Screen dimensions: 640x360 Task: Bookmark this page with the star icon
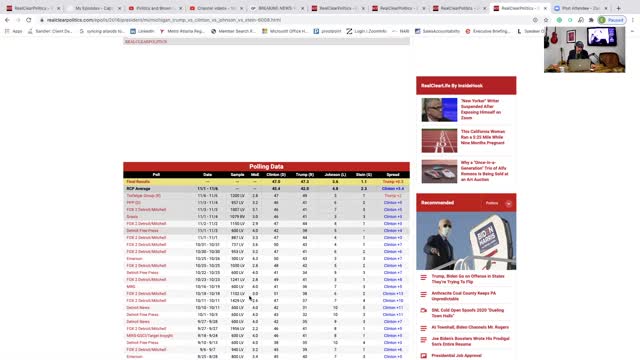pos(546,20)
